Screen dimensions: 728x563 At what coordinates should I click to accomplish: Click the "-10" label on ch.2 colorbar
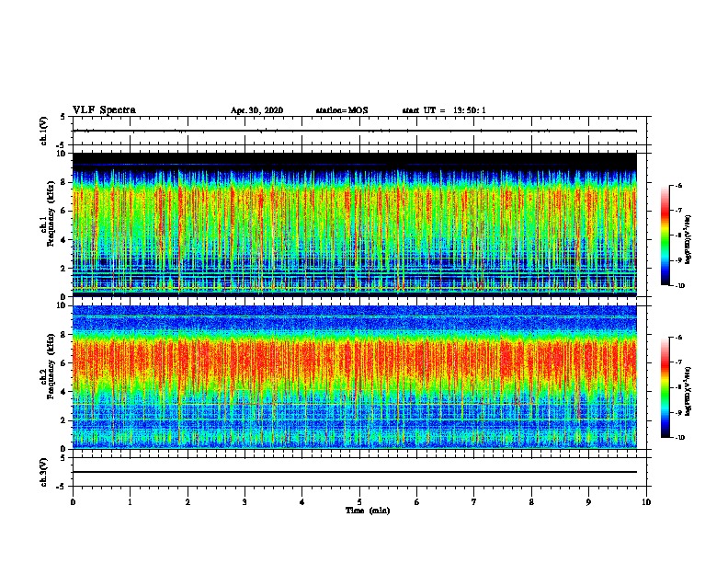point(680,438)
